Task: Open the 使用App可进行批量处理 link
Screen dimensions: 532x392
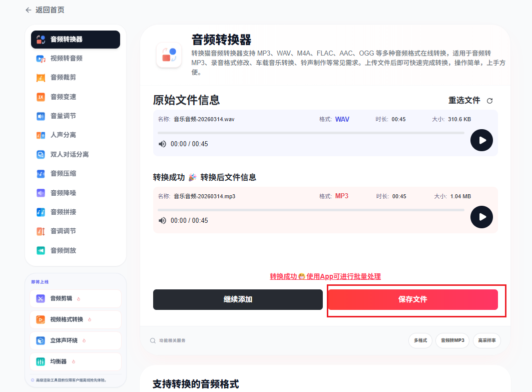Action: pos(343,277)
